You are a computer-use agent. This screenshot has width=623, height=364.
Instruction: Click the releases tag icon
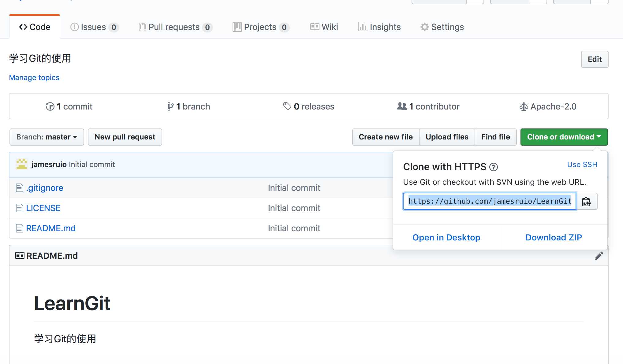(287, 106)
